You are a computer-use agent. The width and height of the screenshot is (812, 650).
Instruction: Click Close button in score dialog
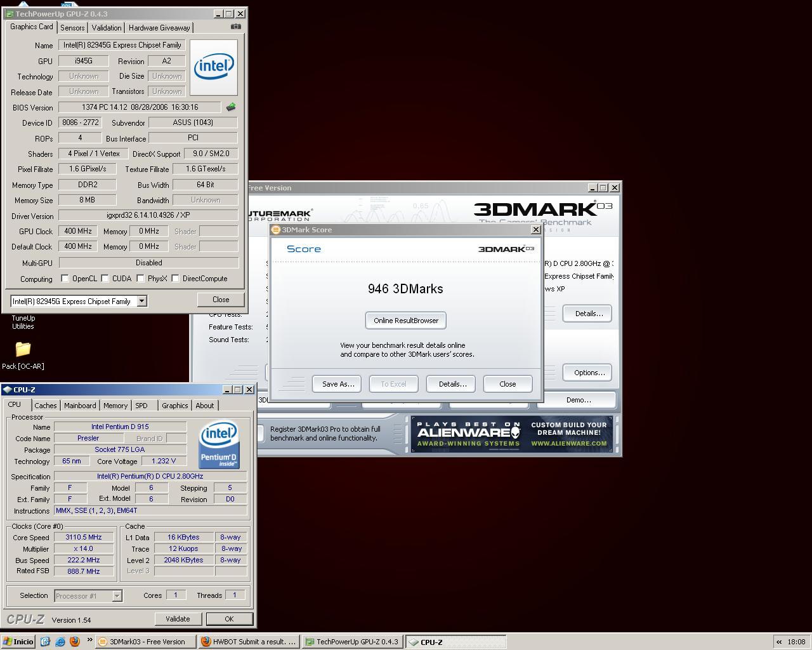507,384
